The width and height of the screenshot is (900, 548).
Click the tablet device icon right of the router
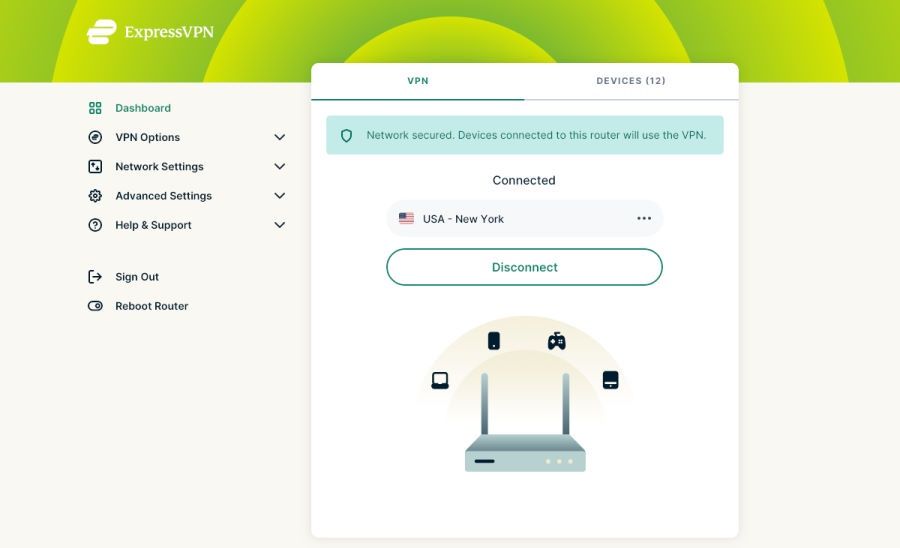[x=611, y=380]
